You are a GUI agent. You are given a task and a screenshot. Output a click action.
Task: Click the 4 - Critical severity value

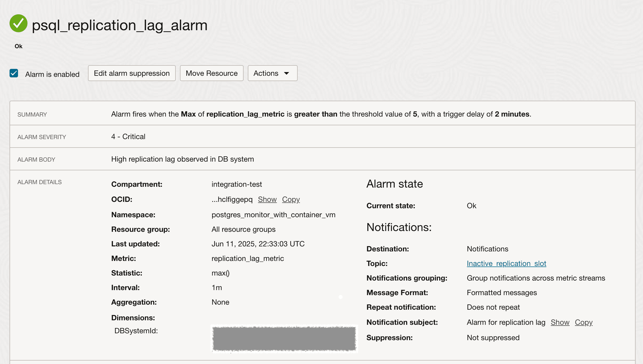(128, 137)
